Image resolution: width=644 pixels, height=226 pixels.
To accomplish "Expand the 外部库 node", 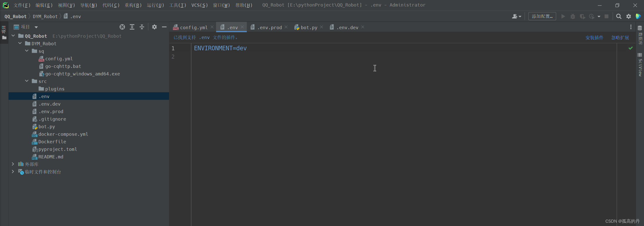I will click(x=13, y=164).
